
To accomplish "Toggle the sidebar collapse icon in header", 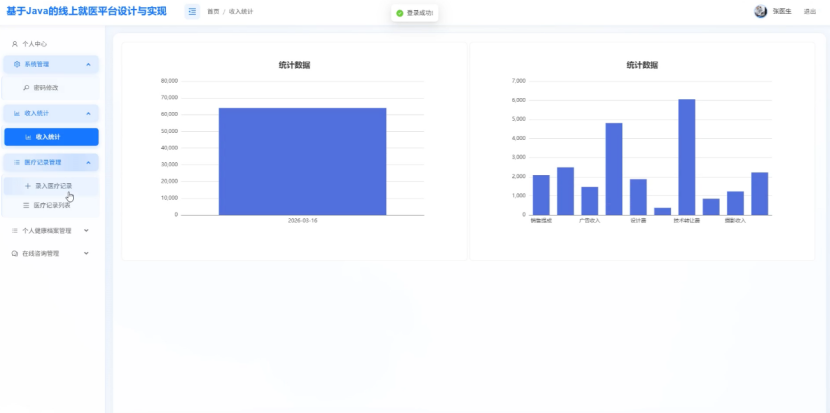I will 192,11.
